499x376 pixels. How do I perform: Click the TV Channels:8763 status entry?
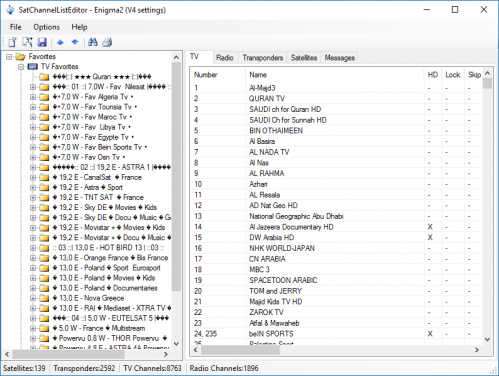(x=152, y=368)
